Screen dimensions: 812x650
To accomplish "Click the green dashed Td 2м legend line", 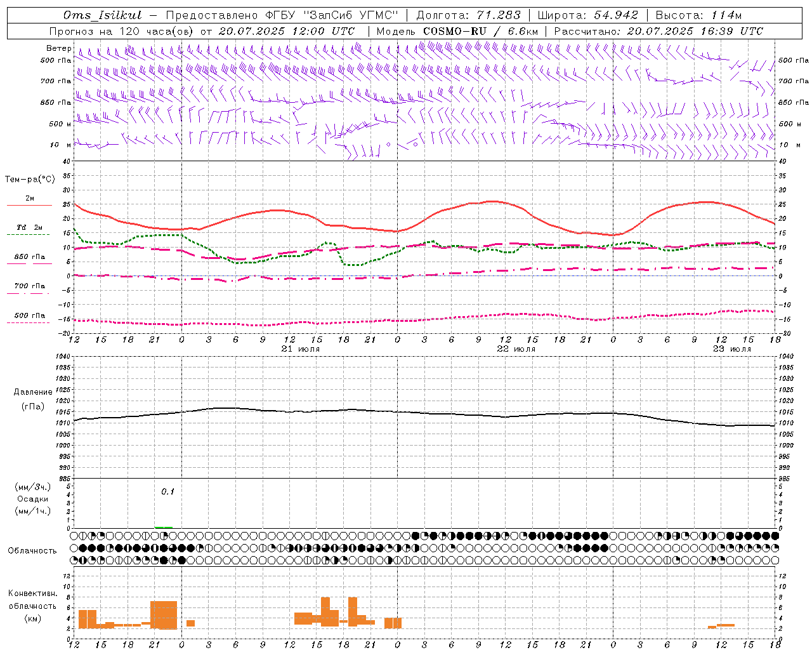I will tap(28, 235).
